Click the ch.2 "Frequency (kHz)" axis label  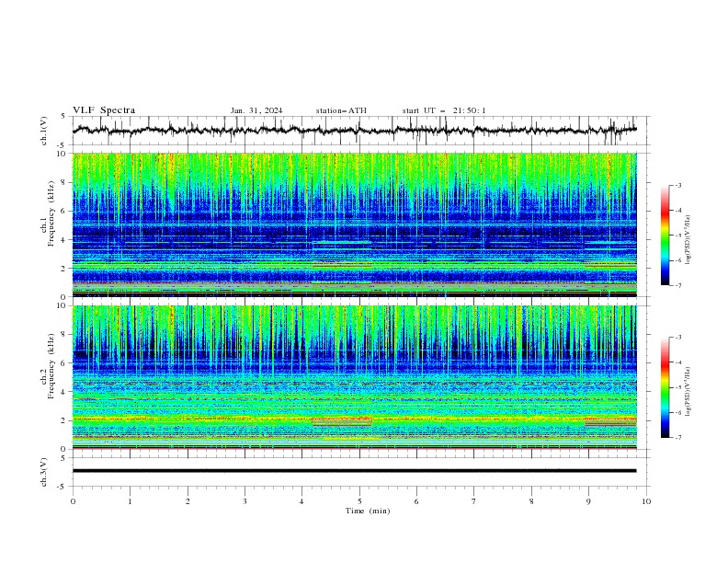coord(51,365)
